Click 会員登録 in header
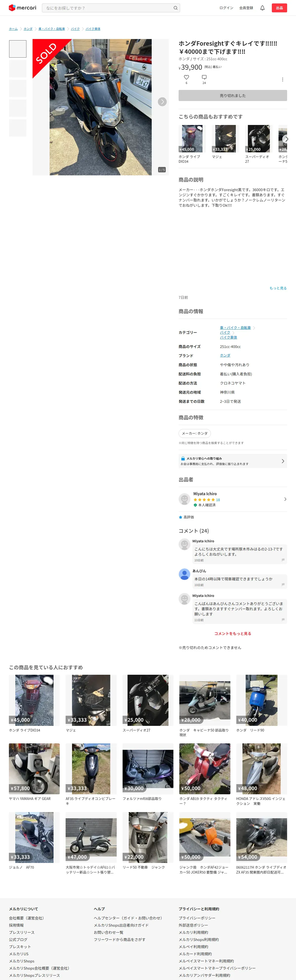The height and width of the screenshot is (980, 296). [x=246, y=8]
